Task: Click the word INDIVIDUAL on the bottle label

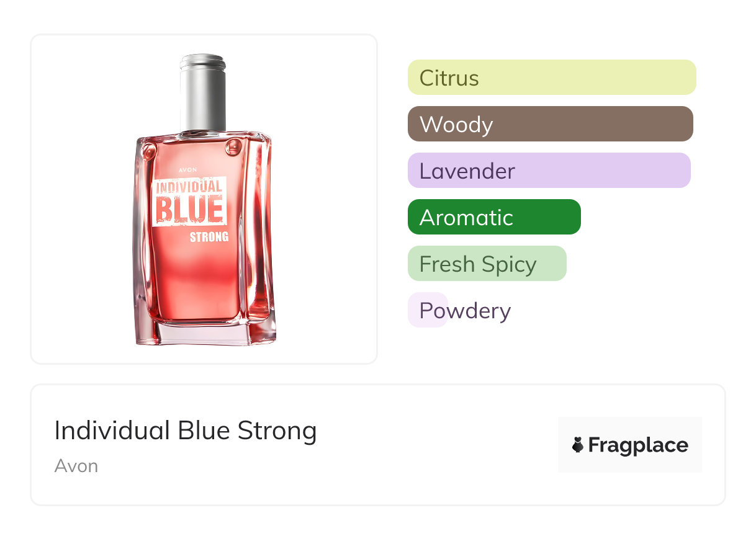Action: (189, 186)
